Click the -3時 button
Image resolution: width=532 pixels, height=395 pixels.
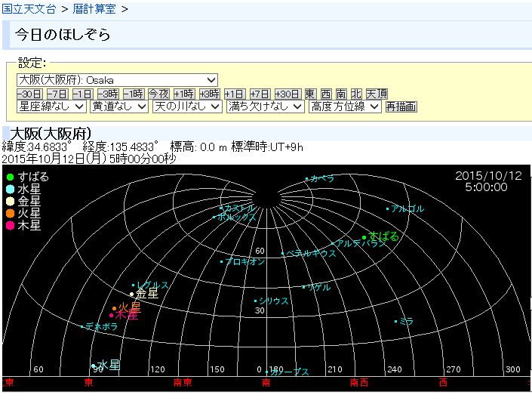click(108, 94)
